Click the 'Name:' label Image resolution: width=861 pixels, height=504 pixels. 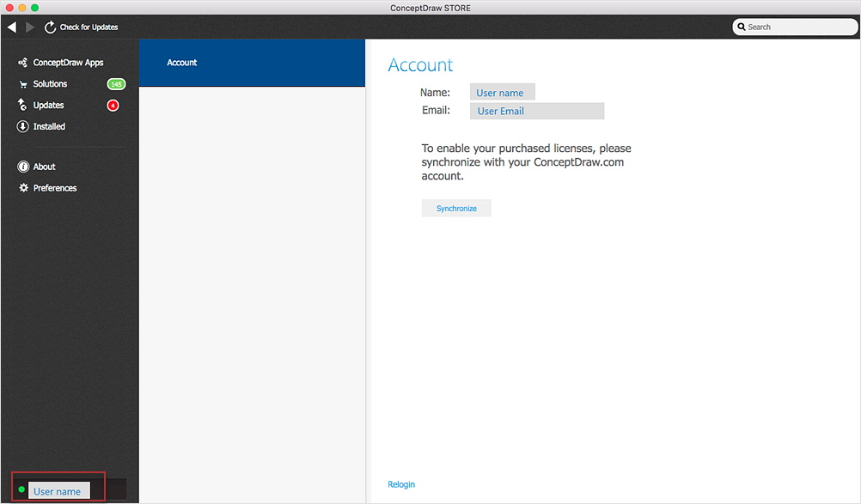[435, 93]
